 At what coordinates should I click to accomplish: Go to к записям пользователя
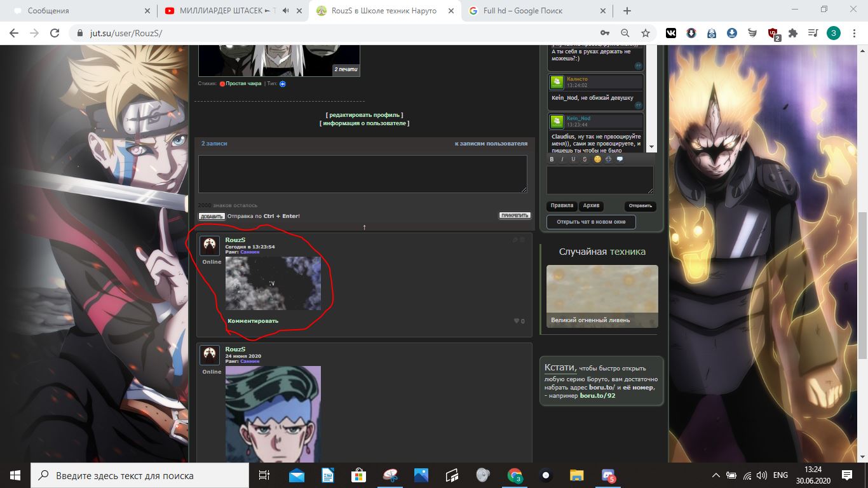(491, 144)
